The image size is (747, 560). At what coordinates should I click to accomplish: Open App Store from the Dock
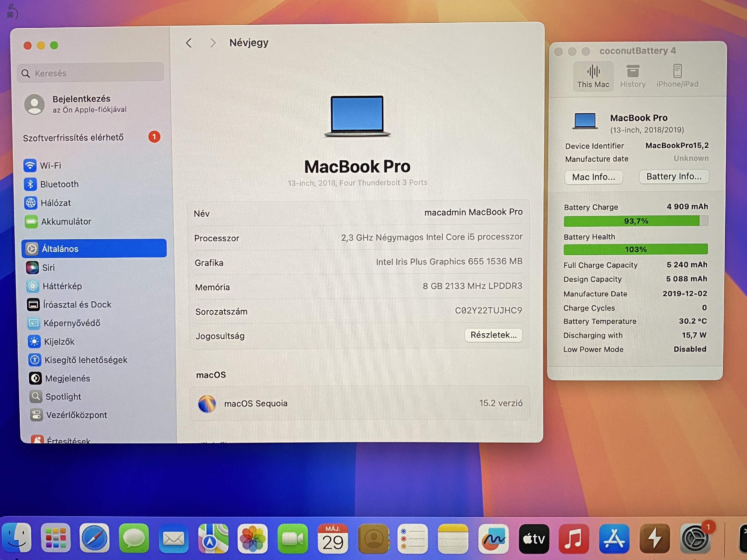click(x=614, y=539)
